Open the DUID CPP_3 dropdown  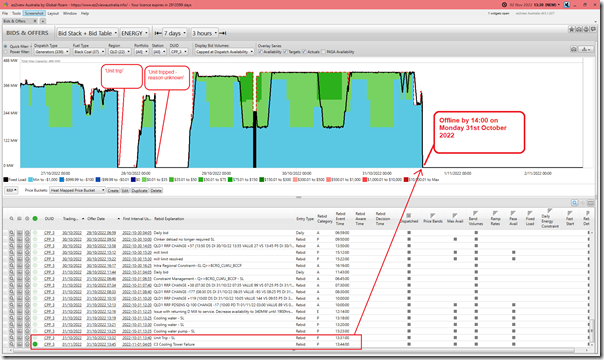click(x=179, y=52)
